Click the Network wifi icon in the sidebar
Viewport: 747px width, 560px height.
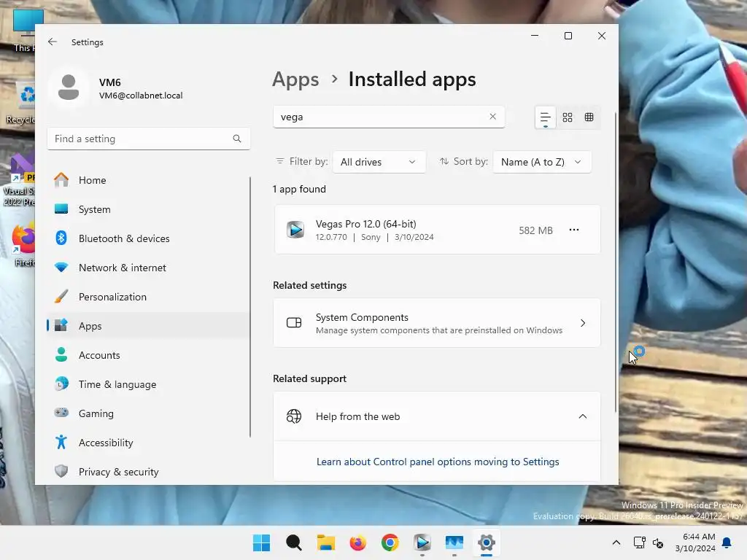pyautogui.click(x=61, y=267)
